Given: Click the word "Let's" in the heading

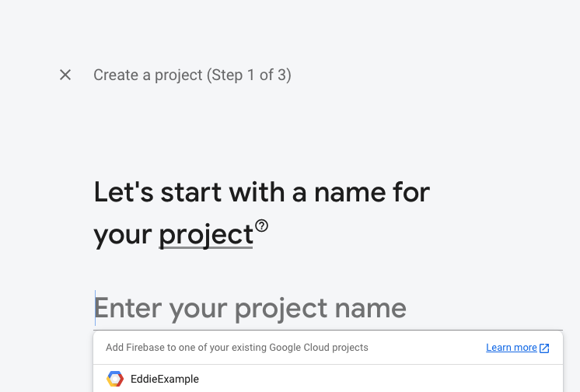Looking at the screenshot, I should click(120, 191).
